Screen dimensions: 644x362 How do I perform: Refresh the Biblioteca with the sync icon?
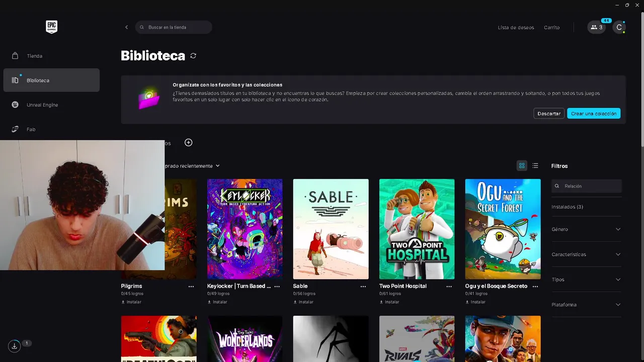click(x=193, y=56)
